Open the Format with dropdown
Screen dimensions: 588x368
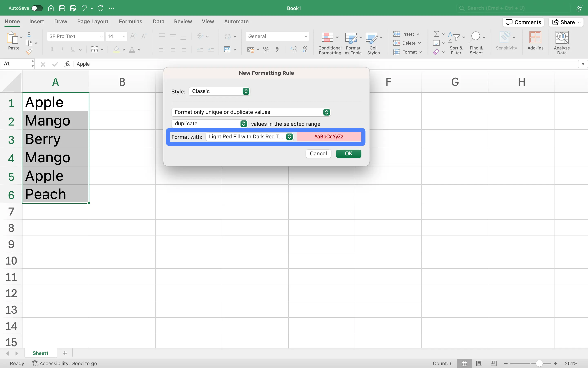(x=249, y=137)
